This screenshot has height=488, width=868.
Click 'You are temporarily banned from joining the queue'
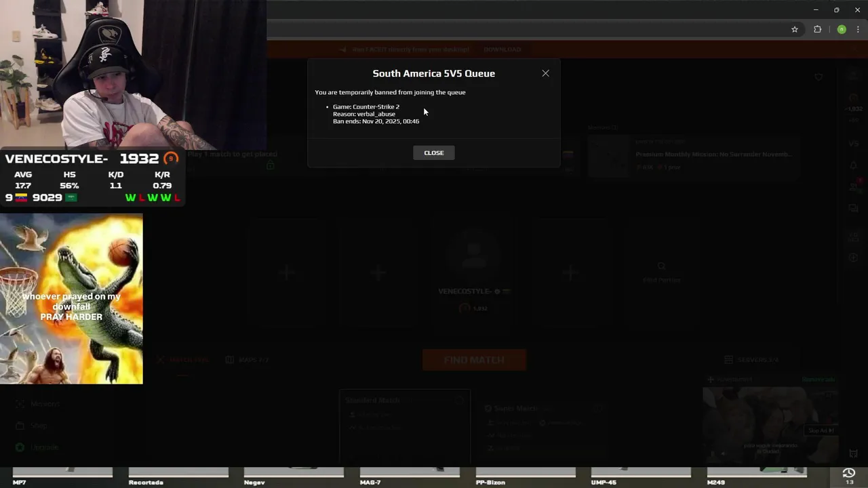pos(390,92)
